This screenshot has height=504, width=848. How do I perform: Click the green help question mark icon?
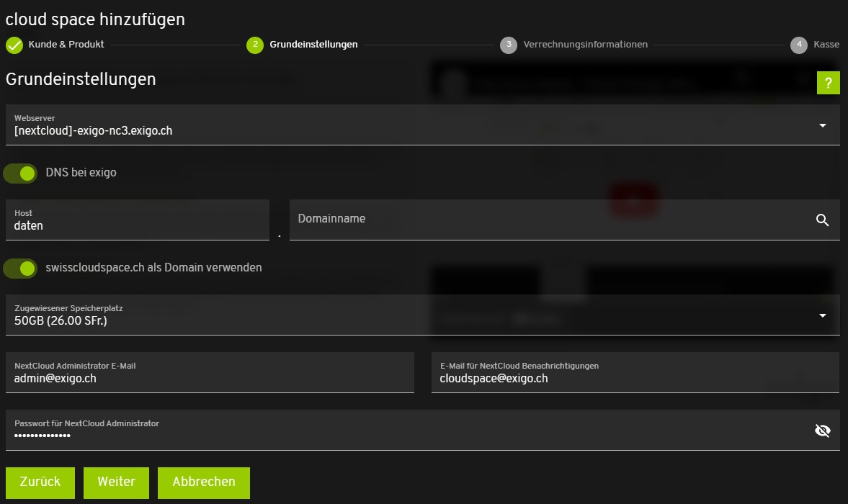point(828,83)
